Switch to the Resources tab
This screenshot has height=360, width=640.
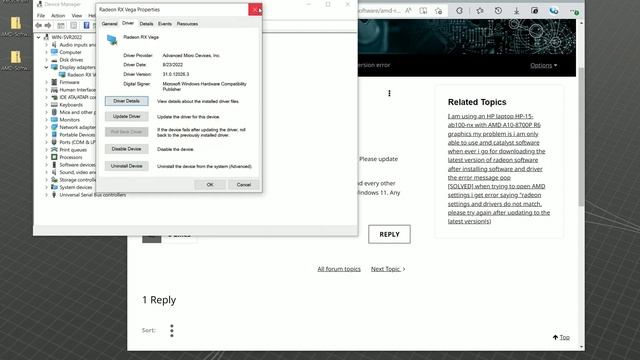[x=187, y=24]
